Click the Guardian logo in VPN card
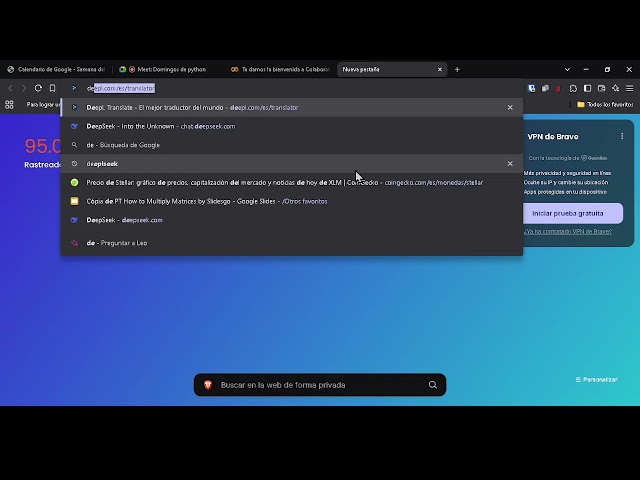 594,158
